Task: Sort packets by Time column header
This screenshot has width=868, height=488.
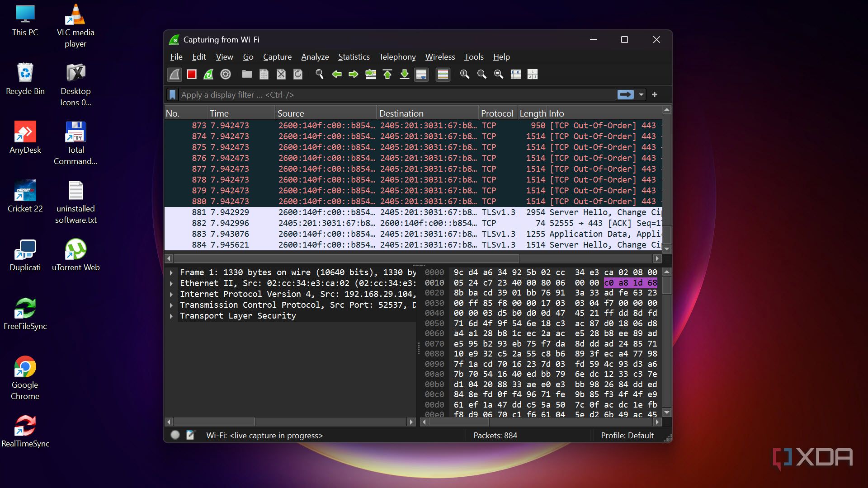Action: pos(241,113)
